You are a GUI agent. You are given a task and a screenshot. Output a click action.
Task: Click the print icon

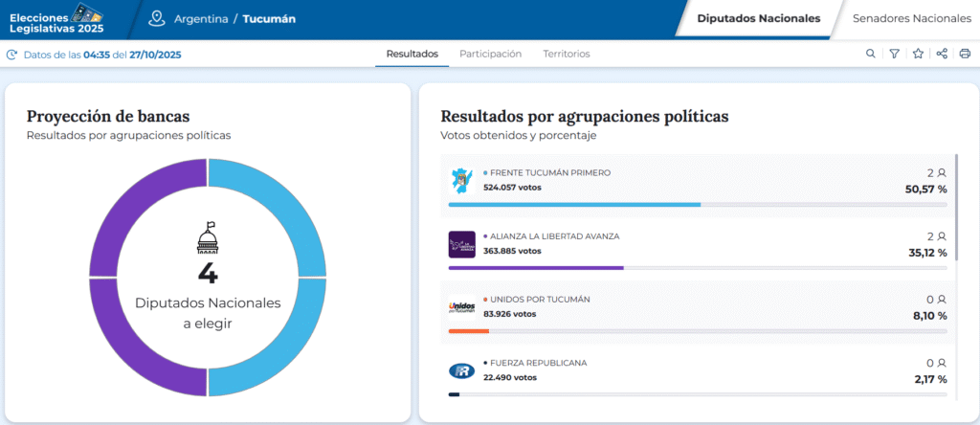pos(965,54)
